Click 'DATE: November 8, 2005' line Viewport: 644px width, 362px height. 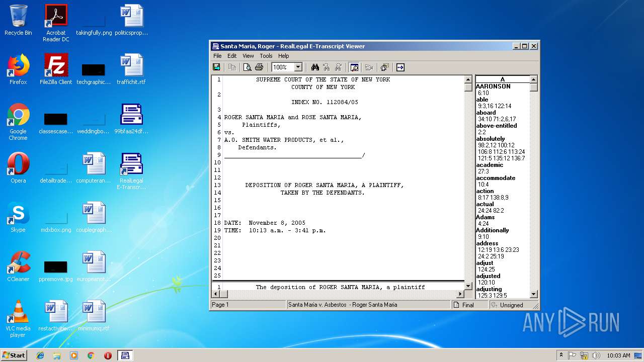(265, 223)
